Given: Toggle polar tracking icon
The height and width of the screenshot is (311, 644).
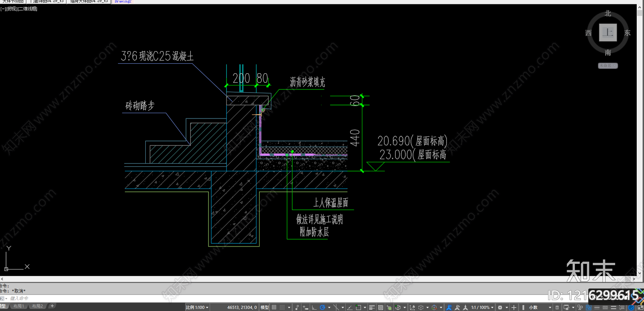Looking at the screenshot, I should pos(322,307).
